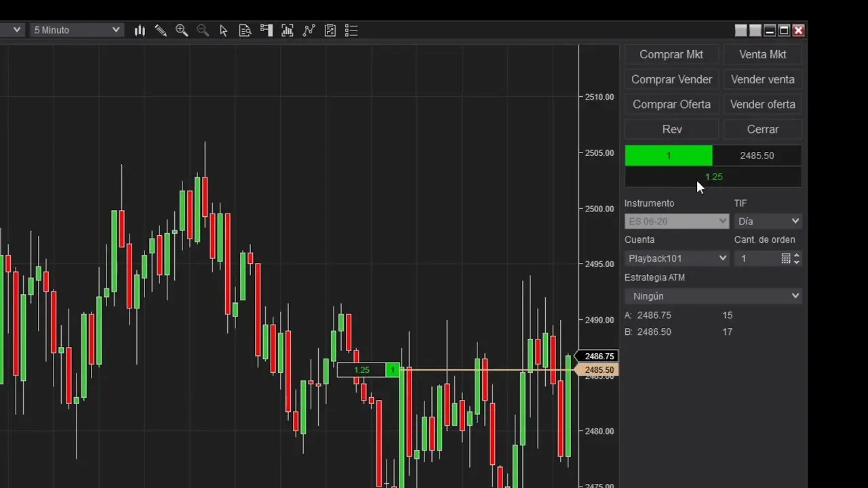Open the Indicators icon
This screenshot has width=868, height=488.
pos(309,30)
